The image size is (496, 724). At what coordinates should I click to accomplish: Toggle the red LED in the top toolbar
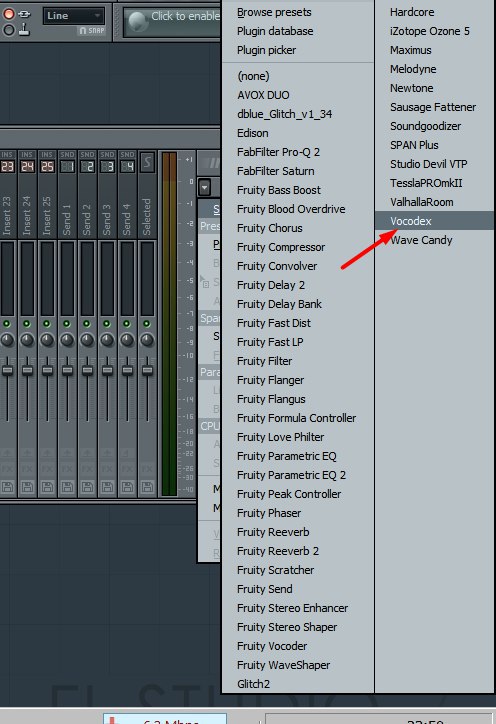click(x=9, y=14)
